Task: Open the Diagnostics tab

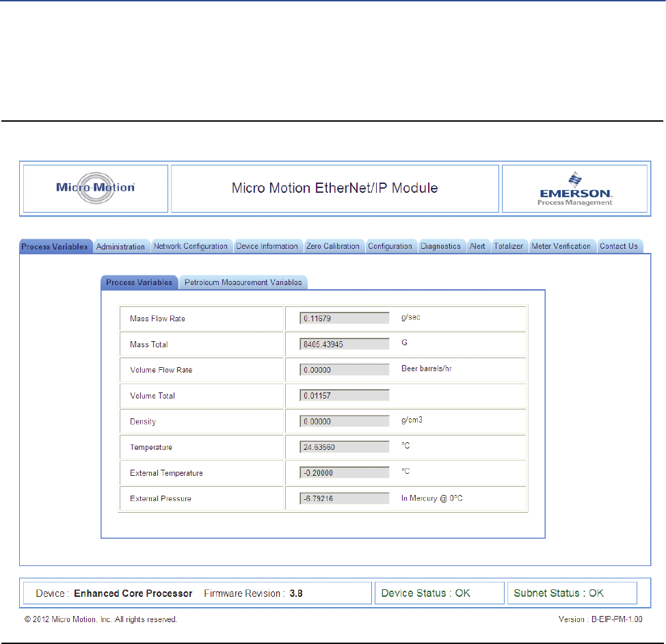Action: coord(440,246)
